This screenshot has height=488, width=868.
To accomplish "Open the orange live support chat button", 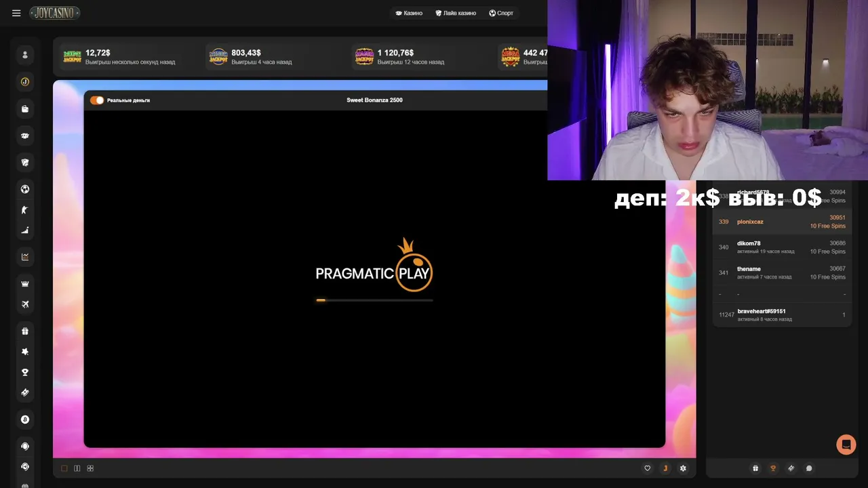I will 846,445.
